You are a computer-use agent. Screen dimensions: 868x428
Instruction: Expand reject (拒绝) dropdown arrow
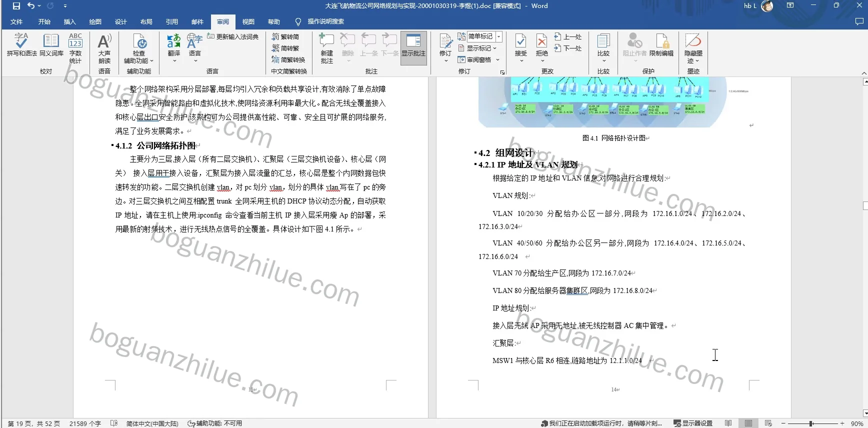point(541,61)
